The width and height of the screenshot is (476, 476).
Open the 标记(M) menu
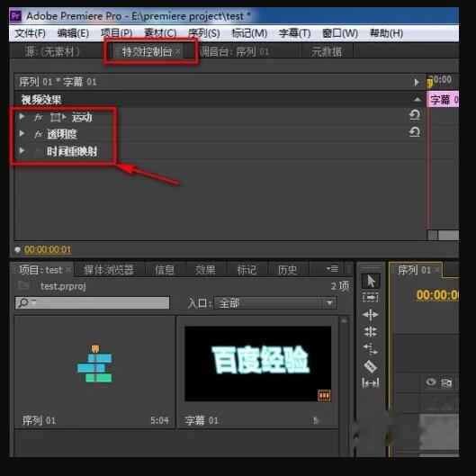click(249, 33)
